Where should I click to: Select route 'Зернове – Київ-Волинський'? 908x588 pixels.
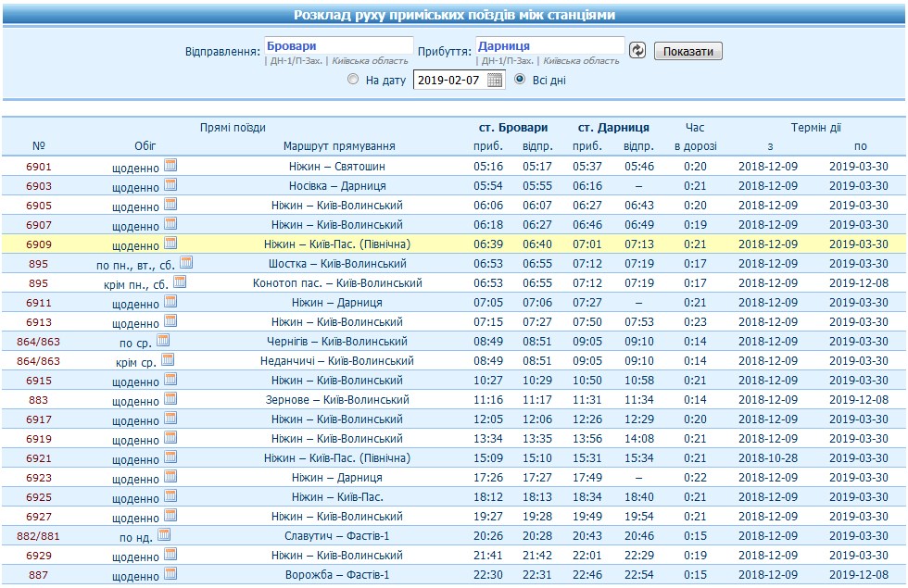point(337,400)
